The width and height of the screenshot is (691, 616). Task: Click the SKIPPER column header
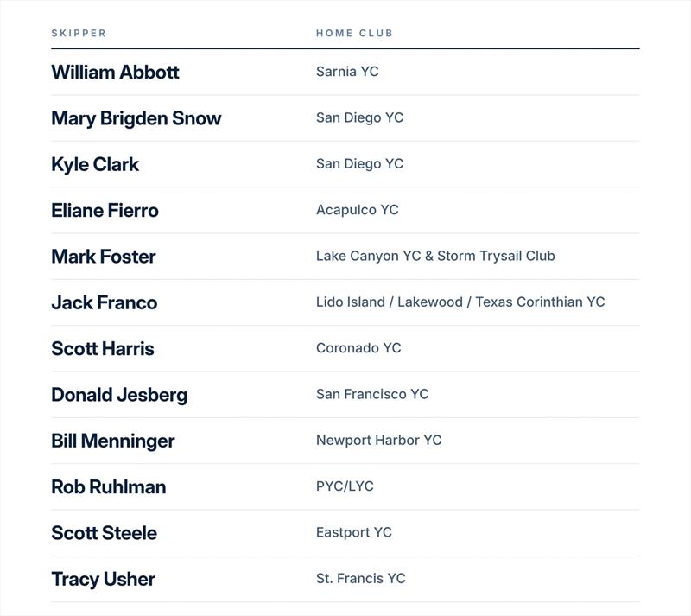pos(79,33)
